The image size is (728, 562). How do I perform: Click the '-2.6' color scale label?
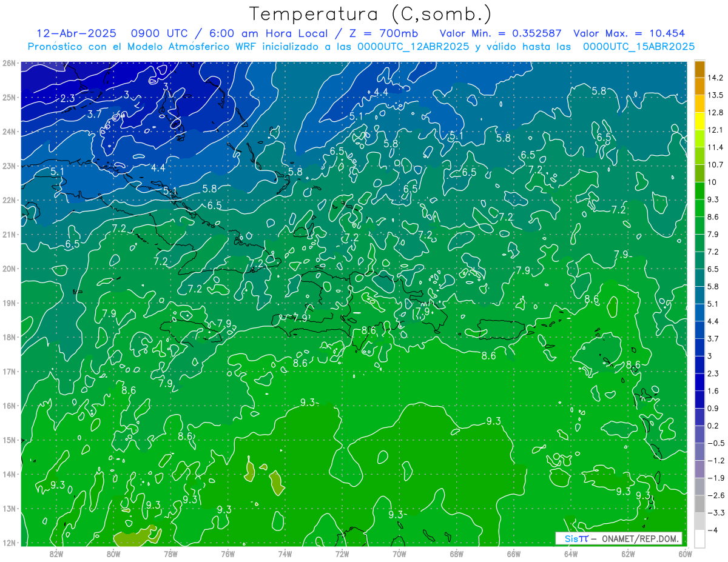point(715,495)
